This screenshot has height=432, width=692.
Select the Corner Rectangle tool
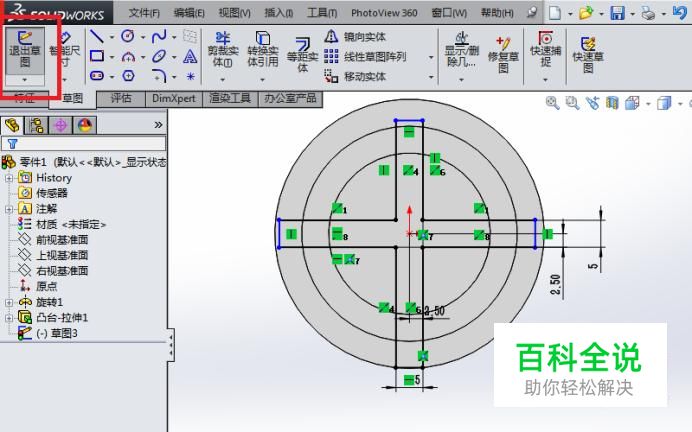tap(97, 56)
